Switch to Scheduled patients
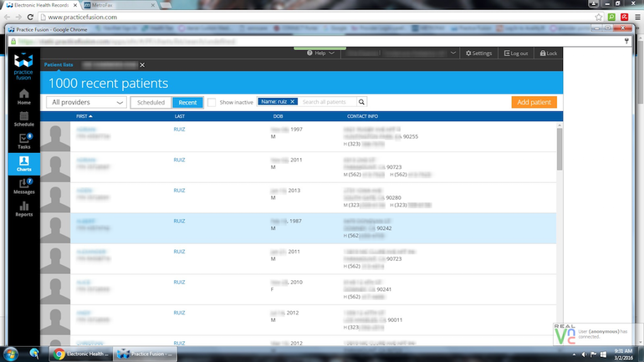 pyautogui.click(x=151, y=102)
